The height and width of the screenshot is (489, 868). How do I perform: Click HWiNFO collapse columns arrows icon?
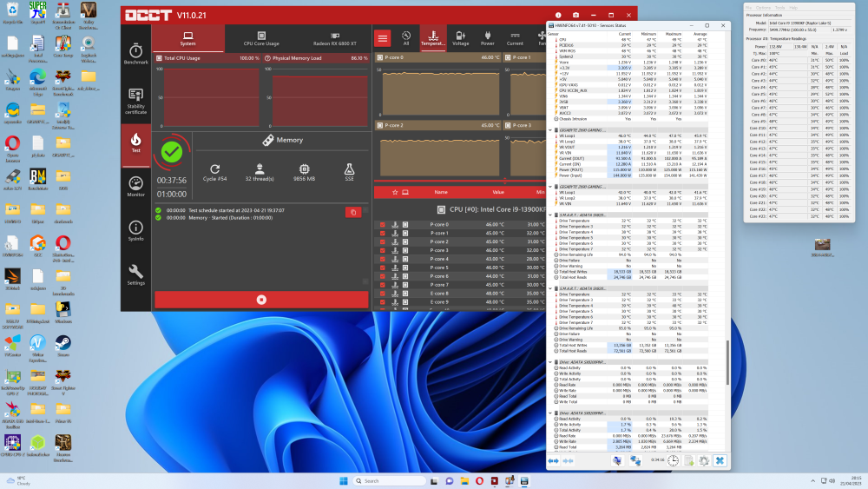point(568,460)
